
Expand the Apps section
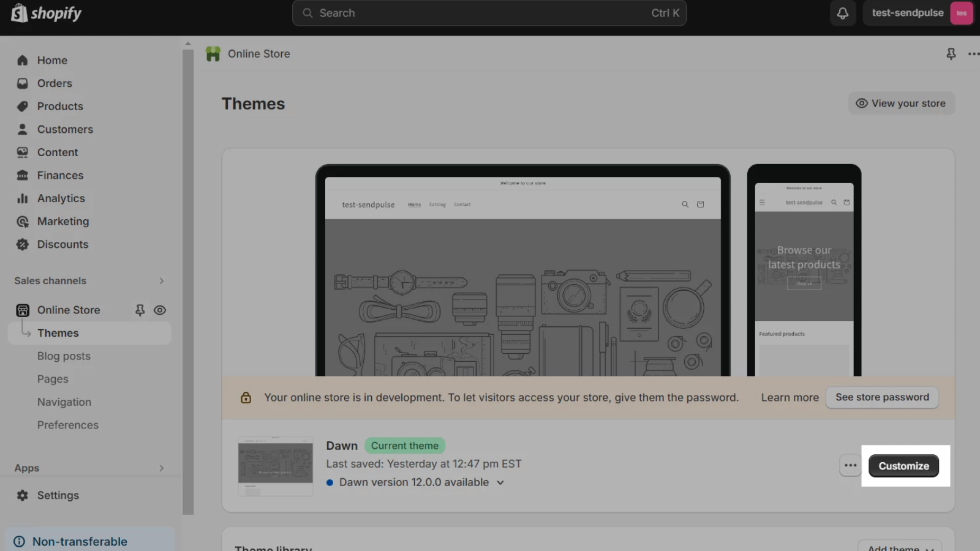click(162, 468)
